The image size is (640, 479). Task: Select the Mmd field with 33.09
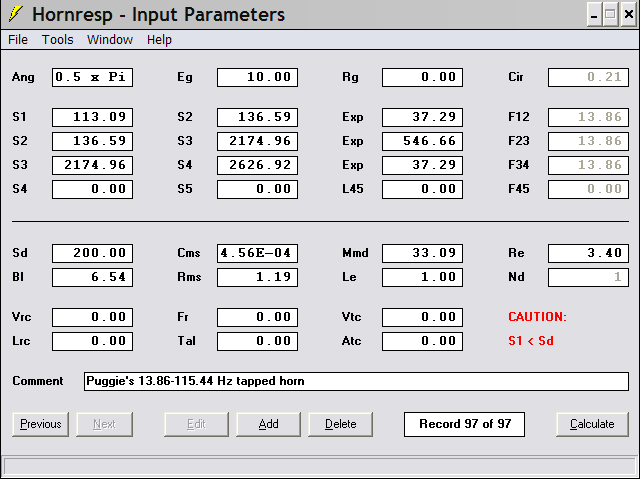[422, 253]
